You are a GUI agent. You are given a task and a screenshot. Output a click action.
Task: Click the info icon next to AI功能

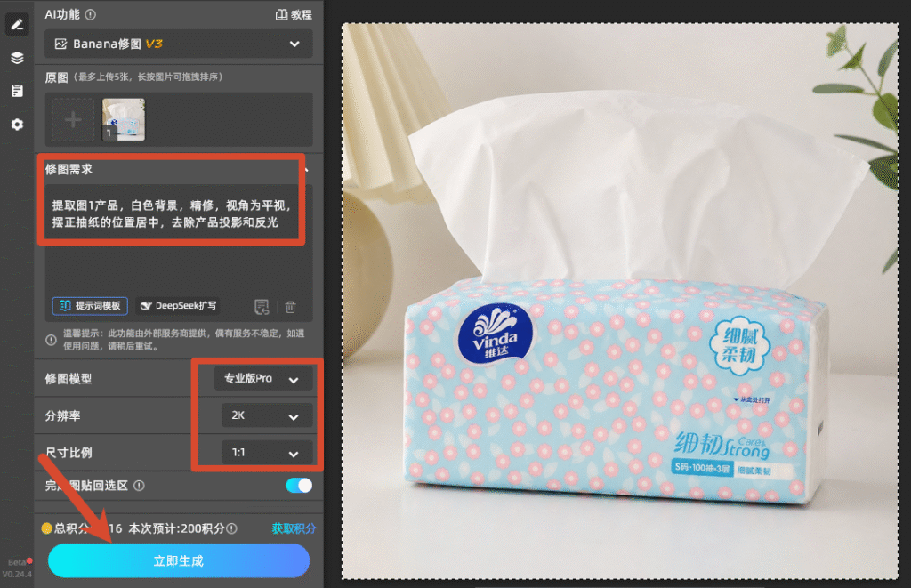(90, 14)
